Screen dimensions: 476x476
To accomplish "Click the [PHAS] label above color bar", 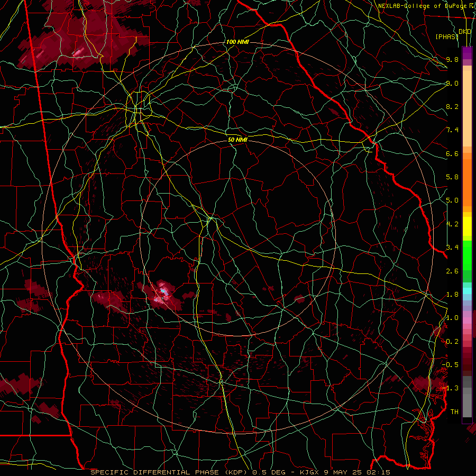I will 447,36.
